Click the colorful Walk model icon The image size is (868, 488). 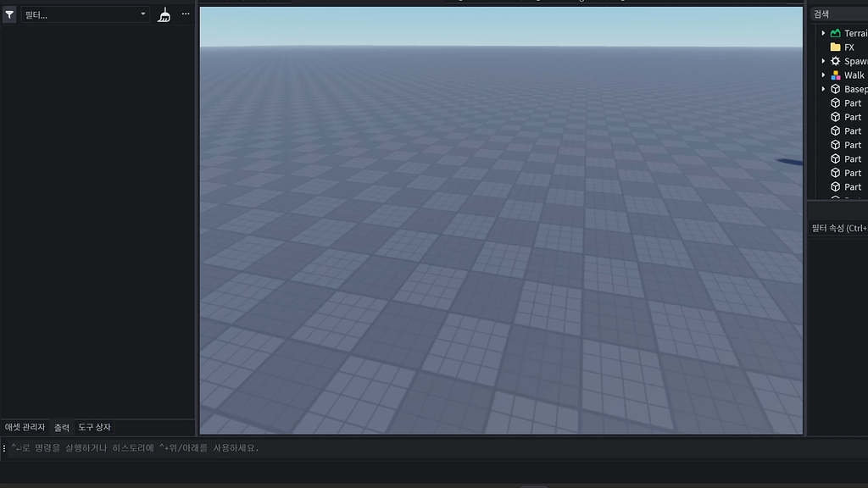coord(836,75)
